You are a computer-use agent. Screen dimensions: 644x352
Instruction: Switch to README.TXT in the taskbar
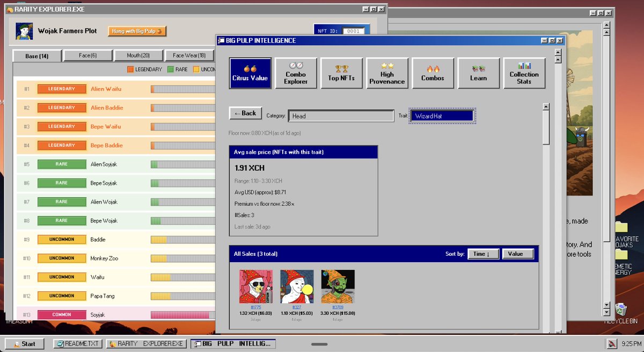click(78, 344)
